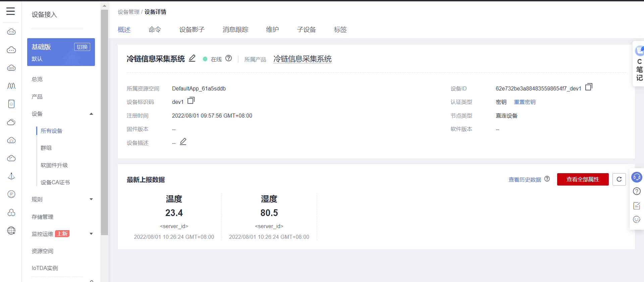Open 软固件升级 in the sidebar
This screenshot has width=644, height=282.
pyautogui.click(x=54, y=165)
